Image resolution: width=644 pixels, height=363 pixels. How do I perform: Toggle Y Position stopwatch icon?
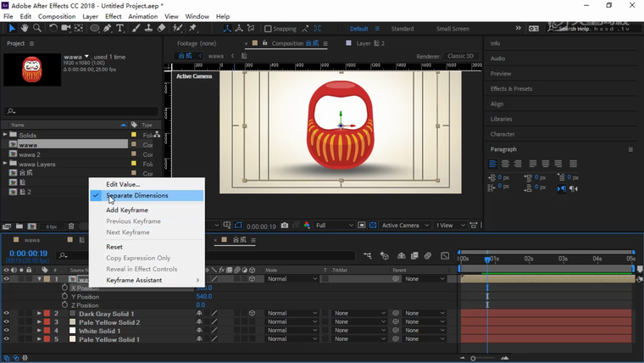[64, 297]
